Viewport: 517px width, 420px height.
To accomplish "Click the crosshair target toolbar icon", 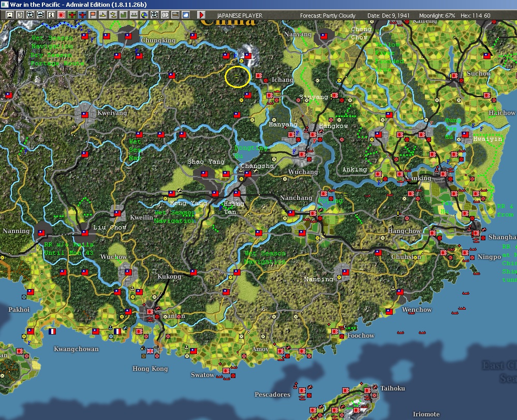I will 154,15.
